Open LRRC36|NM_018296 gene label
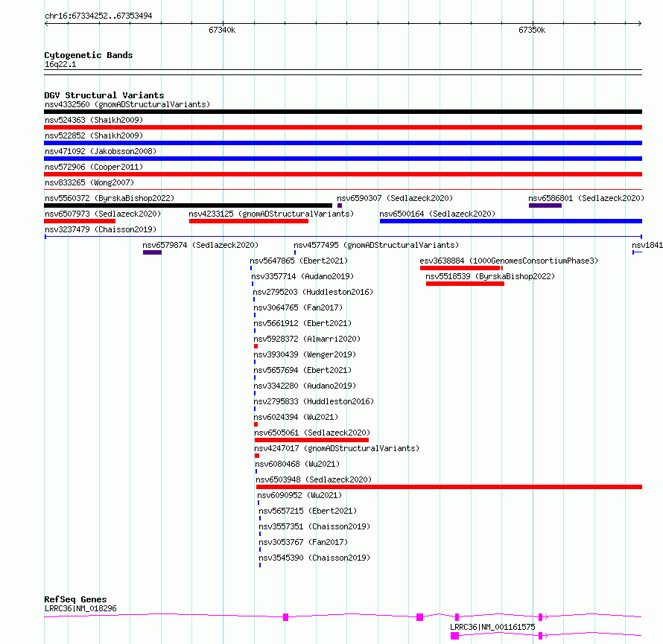Viewport: 663px width, 644px height. 80,608
